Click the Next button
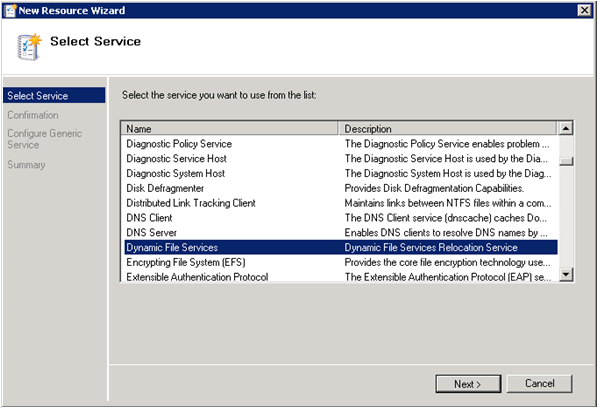Image resolution: width=597 pixels, height=408 pixels. tap(468, 384)
